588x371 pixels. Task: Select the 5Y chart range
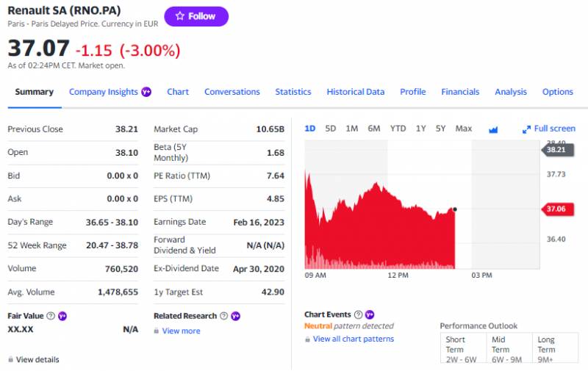click(x=440, y=129)
